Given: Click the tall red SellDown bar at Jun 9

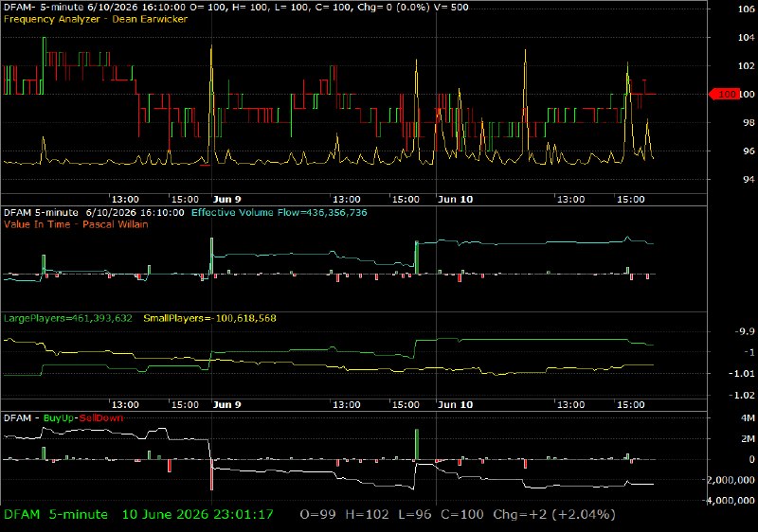Looking at the screenshot, I should tap(211, 474).
